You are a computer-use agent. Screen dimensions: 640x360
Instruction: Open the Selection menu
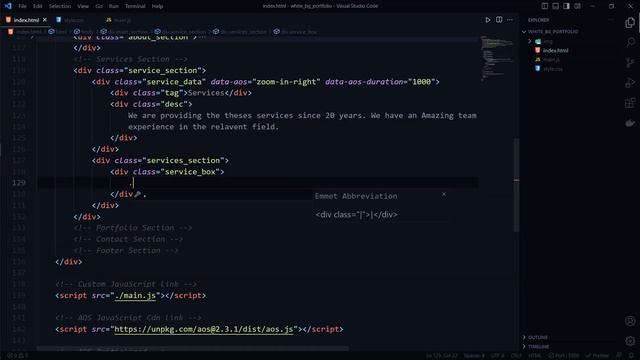click(x=60, y=6)
